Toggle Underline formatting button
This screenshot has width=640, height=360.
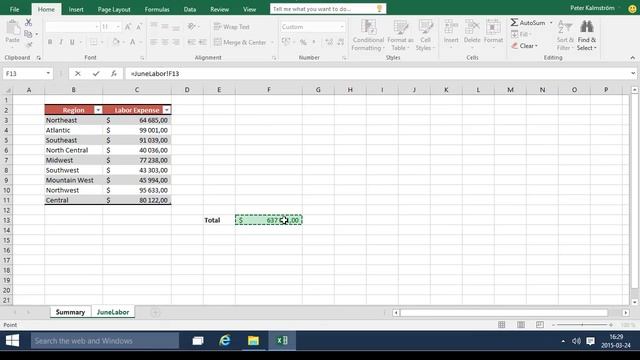(x=72, y=42)
